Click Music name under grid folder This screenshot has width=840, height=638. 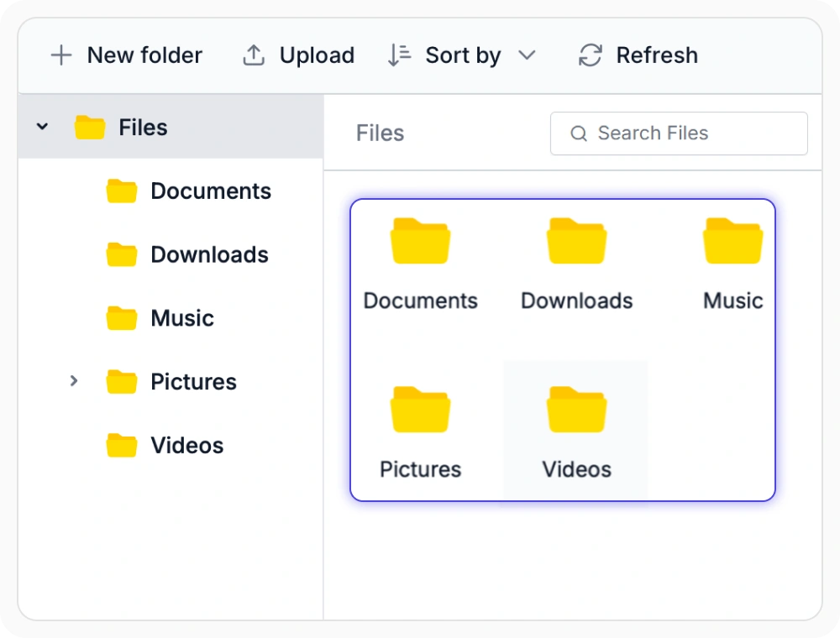click(733, 301)
